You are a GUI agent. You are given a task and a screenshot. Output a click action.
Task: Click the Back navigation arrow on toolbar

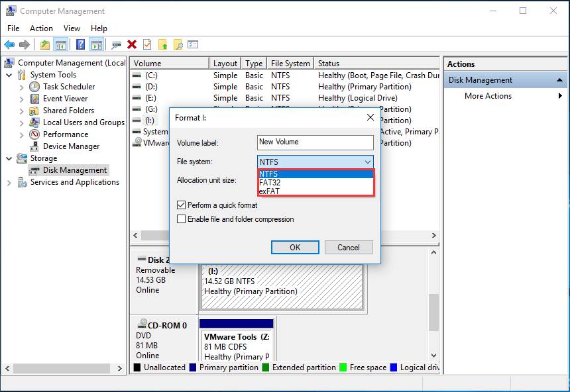click(9, 44)
